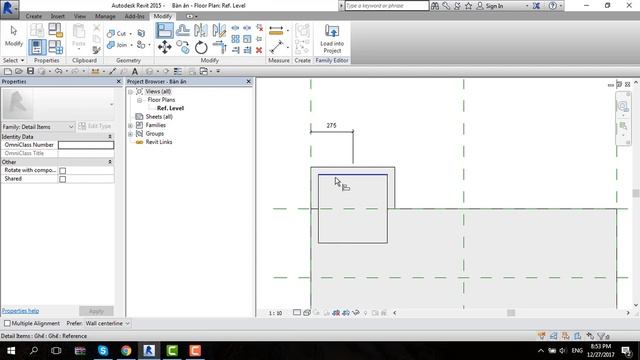Open Family: Detail Items dropdown
This screenshot has height=360, width=640.
[x=38, y=127]
